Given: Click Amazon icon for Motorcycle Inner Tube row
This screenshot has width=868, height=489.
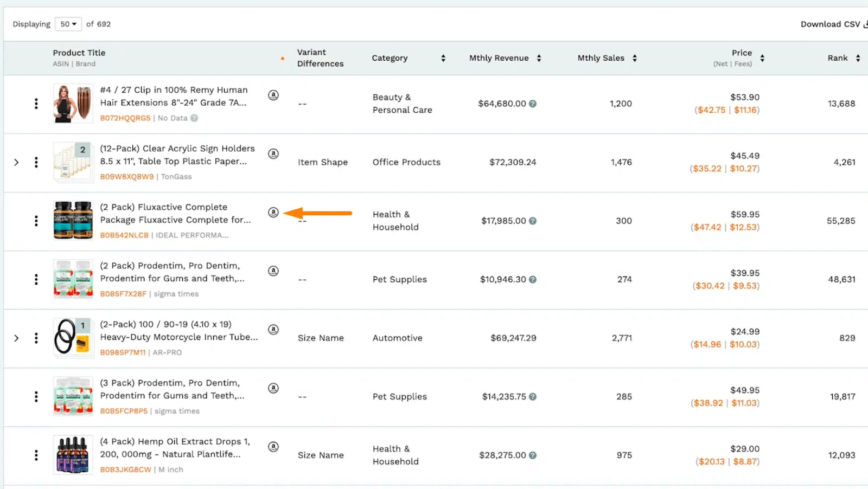Looking at the screenshot, I should 273,330.
